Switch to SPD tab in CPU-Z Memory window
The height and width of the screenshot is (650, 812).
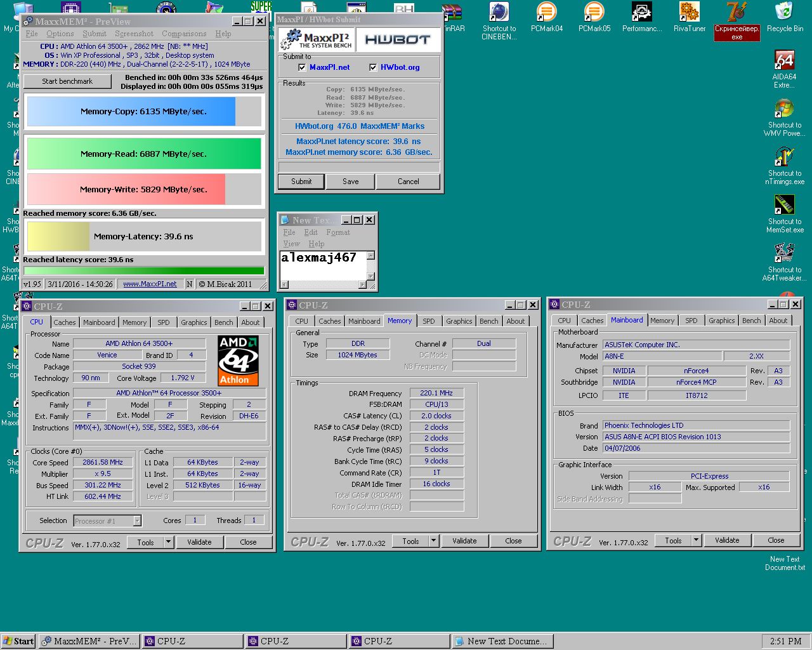coord(429,321)
